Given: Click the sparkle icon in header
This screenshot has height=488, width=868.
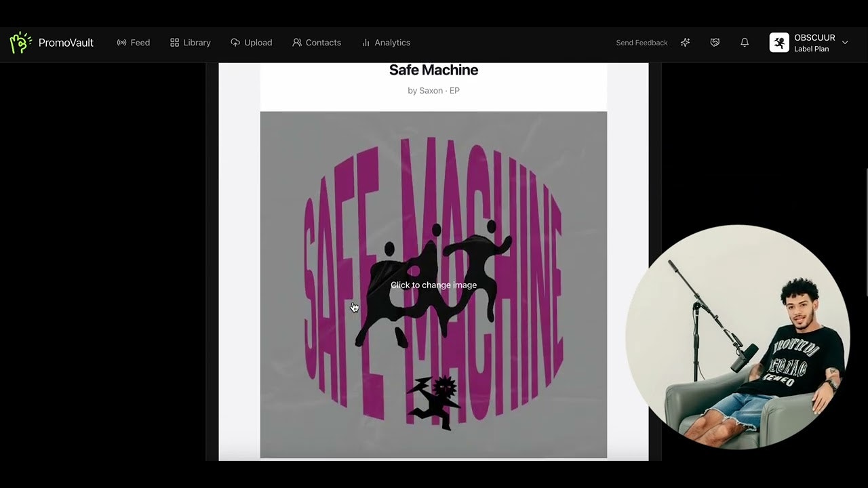Looking at the screenshot, I should click(x=686, y=43).
